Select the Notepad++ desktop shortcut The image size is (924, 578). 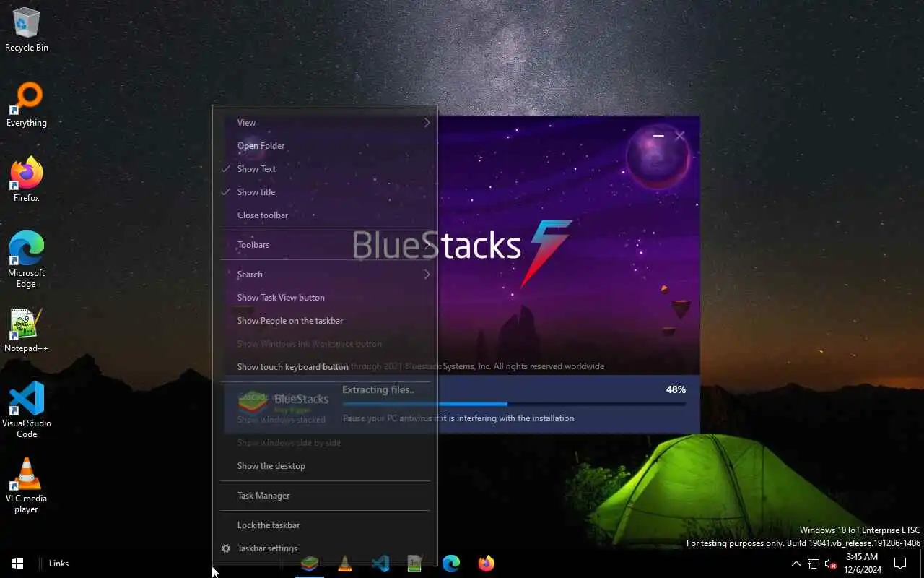[27, 330]
